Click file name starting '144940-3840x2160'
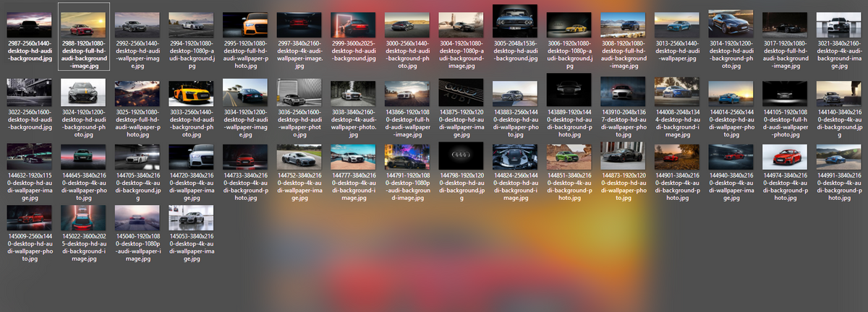The image size is (868, 312). pyautogui.click(x=732, y=186)
